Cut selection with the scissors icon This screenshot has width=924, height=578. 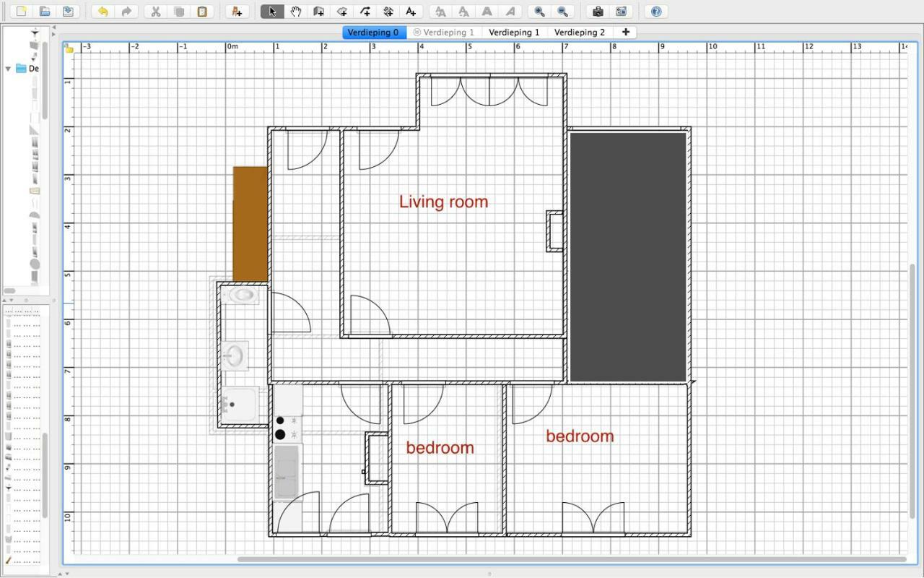[156, 12]
